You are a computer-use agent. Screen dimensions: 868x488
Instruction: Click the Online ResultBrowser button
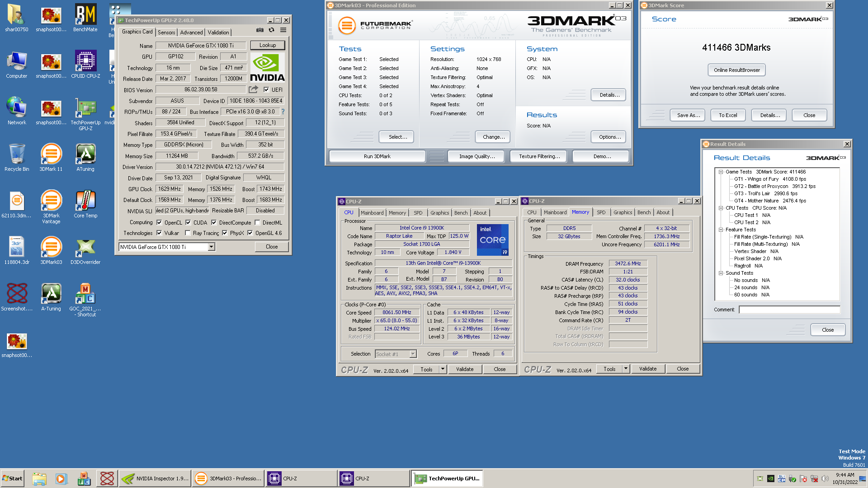click(x=736, y=70)
